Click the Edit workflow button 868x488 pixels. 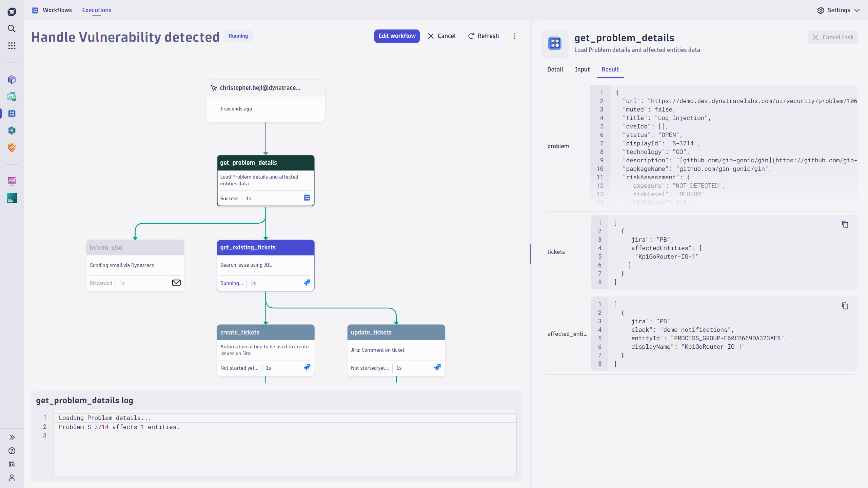[x=397, y=36]
